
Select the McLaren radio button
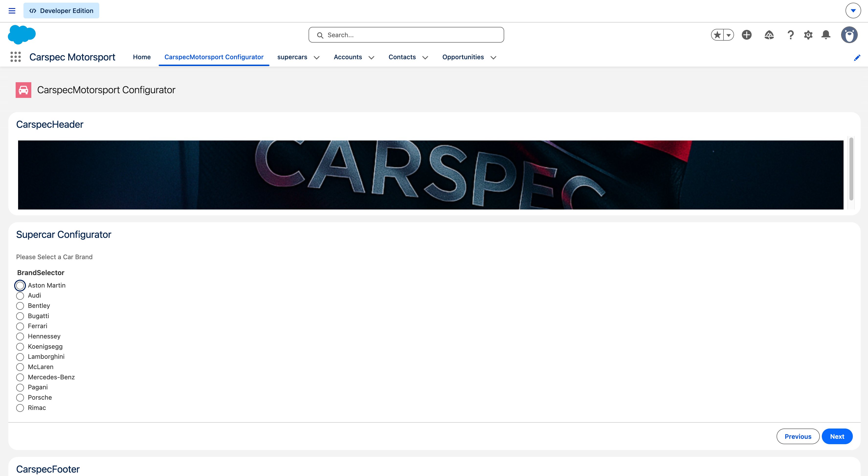coord(20,367)
